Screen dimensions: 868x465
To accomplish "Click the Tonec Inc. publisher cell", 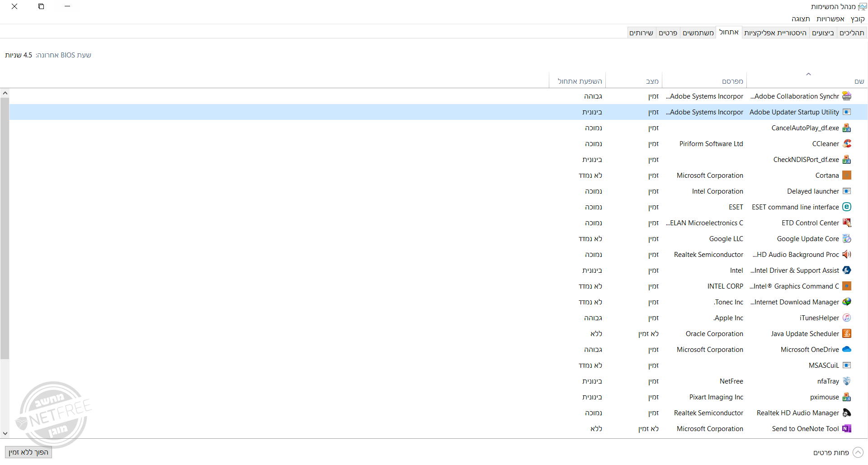I will coord(728,302).
